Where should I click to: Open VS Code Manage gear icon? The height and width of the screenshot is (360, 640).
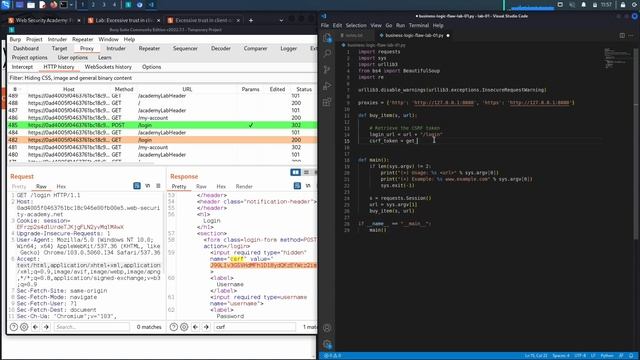(327, 344)
